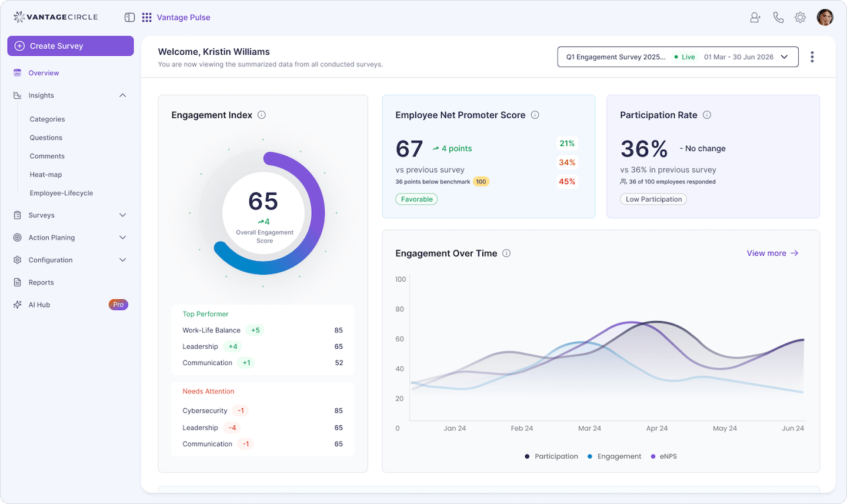Open the sidebar collapse panel icon
This screenshot has height=504, width=847.
(x=129, y=17)
